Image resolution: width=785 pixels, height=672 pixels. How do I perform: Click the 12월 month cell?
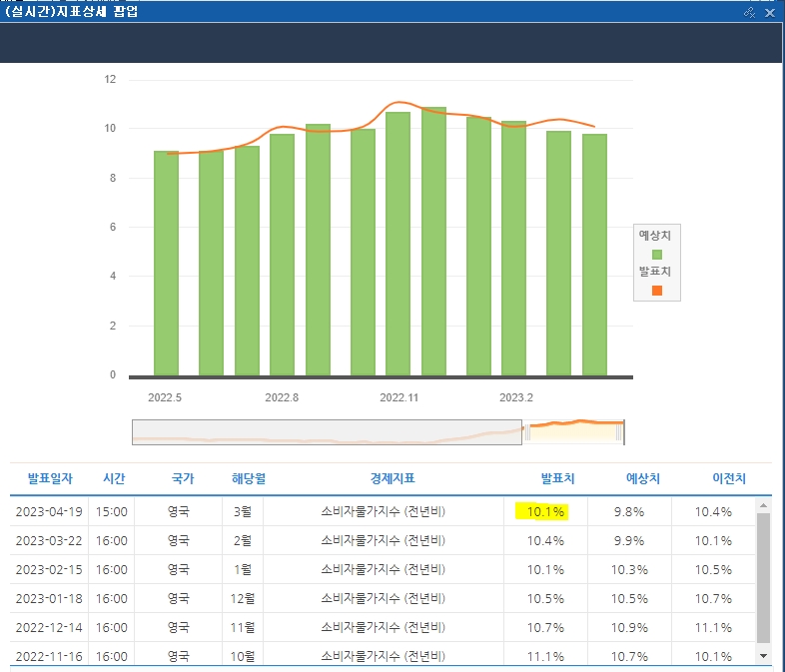coord(243,599)
